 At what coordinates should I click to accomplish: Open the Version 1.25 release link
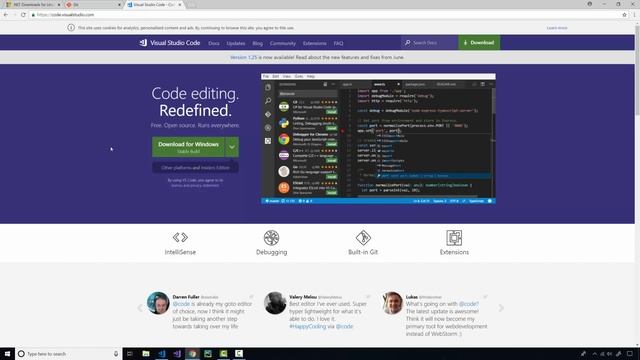(x=244, y=58)
